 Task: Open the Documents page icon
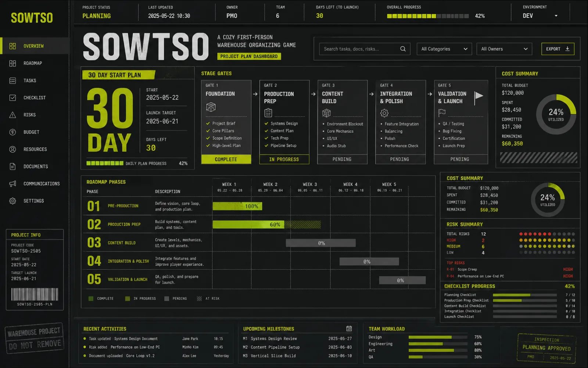point(12,166)
